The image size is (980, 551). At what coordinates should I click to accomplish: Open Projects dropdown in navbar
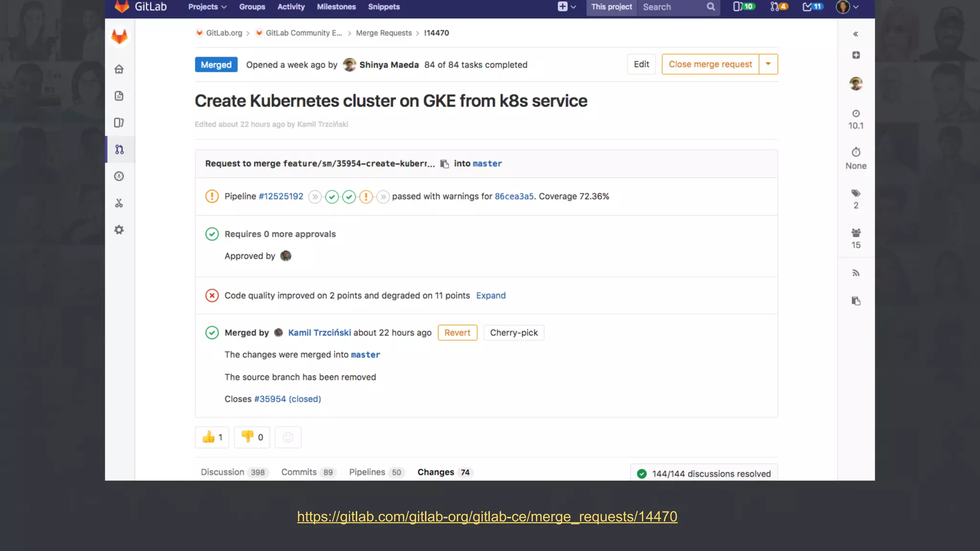pyautogui.click(x=207, y=7)
